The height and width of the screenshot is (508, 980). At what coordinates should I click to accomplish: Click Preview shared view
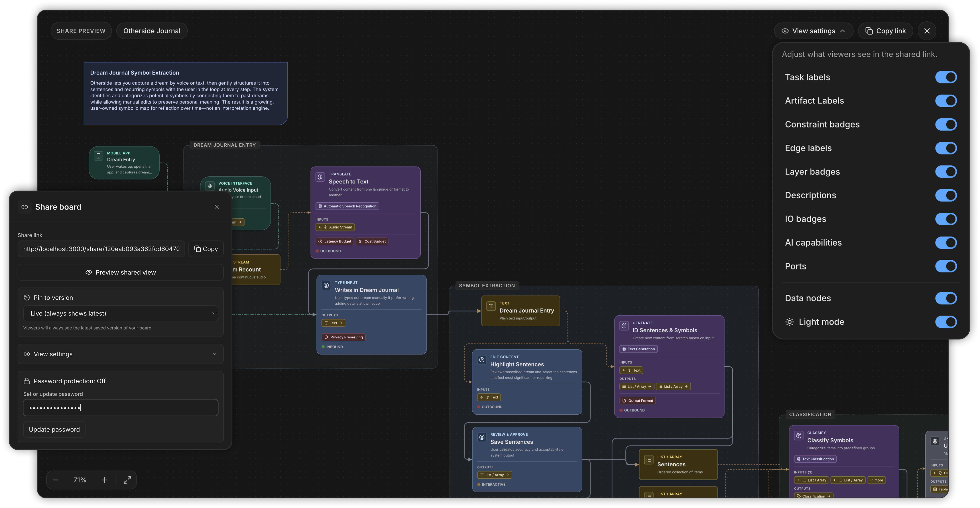point(121,272)
